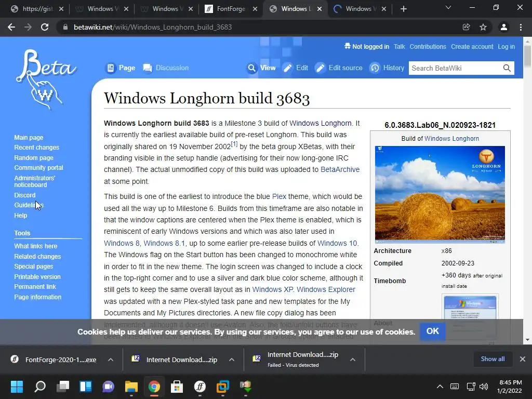Open the VirtualBox taskbar icon
This screenshot has width=532, height=399.
(222, 387)
